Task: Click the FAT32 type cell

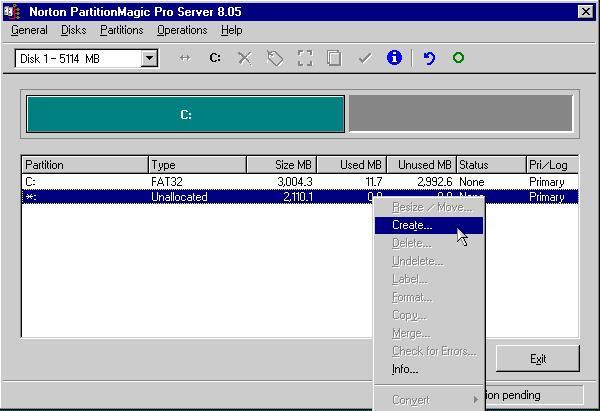Action: (x=167, y=182)
